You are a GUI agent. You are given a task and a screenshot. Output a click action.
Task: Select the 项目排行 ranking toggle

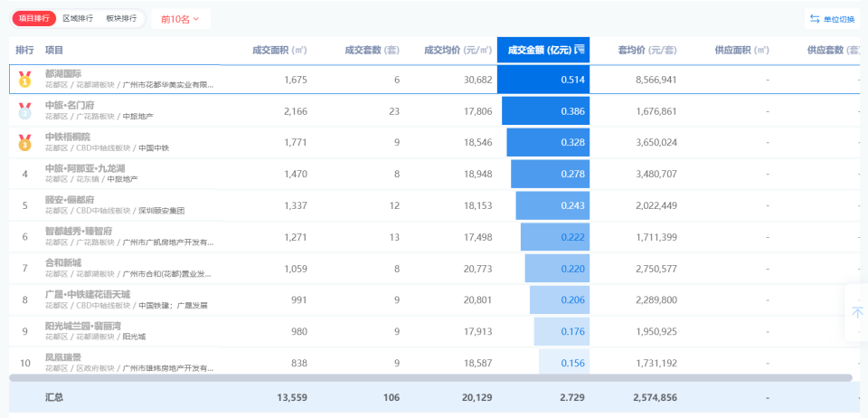pyautogui.click(x=34, y=18)
